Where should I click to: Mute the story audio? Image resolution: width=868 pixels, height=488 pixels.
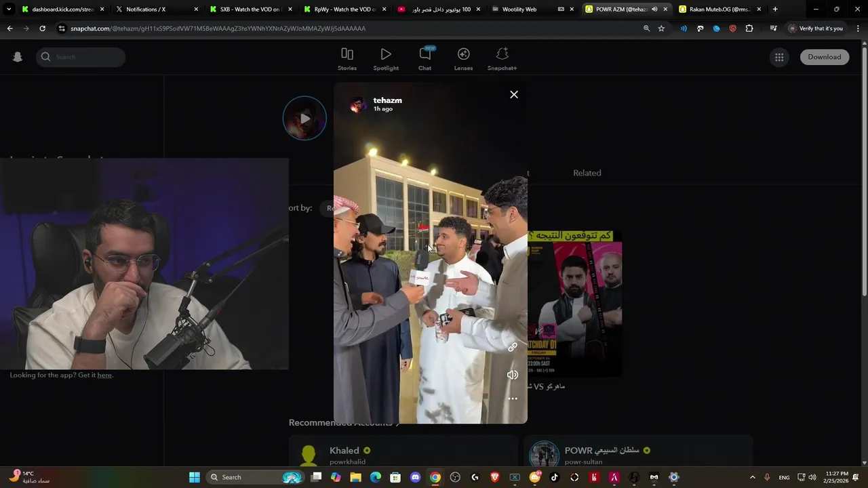point(513,375)
